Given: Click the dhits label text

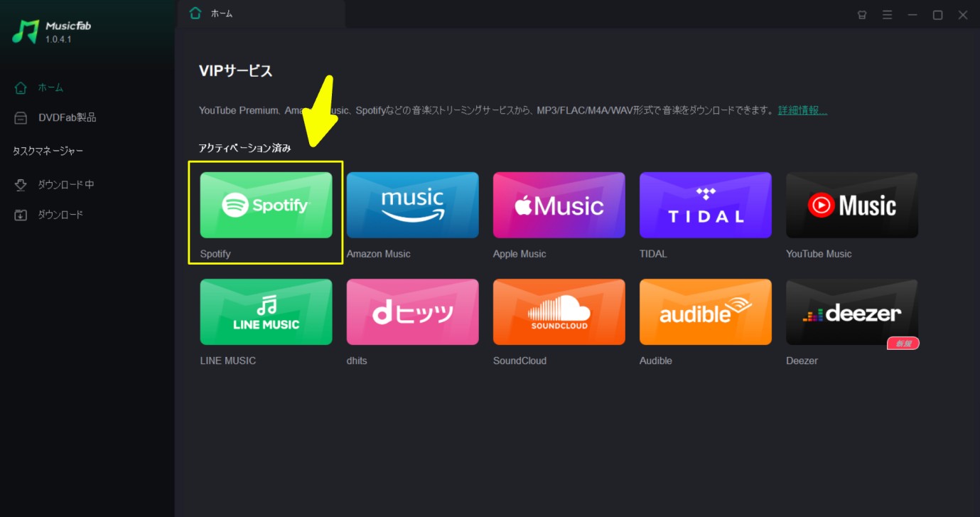Looking at the screenshot, I should [x=357, y=361].
